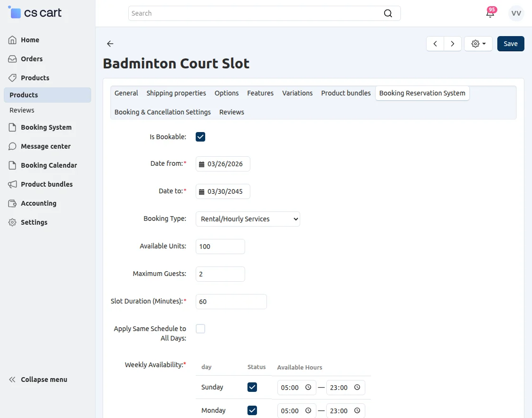Screen dimensions: 532x418
Task: Open the gear settings dropdown
Action: tap(478, 44)
